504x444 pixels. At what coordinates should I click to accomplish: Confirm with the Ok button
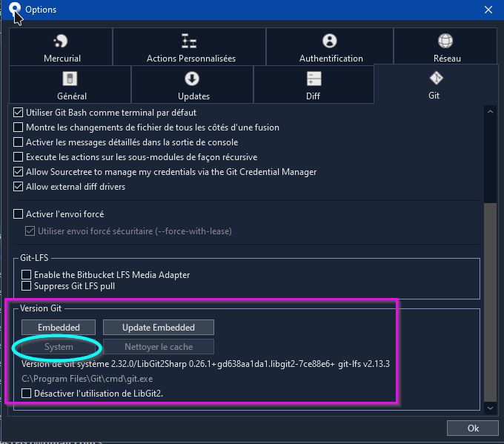473,428
